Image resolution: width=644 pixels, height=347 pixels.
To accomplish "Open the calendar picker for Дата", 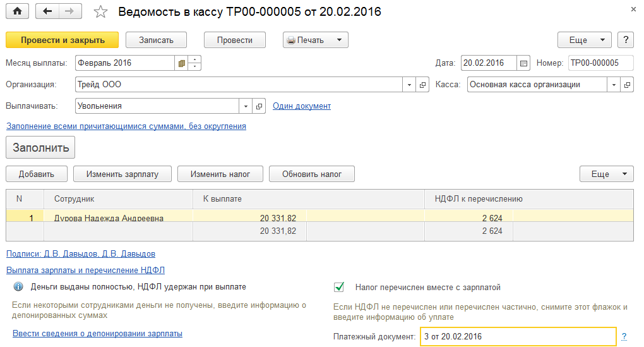I will 523,63.
